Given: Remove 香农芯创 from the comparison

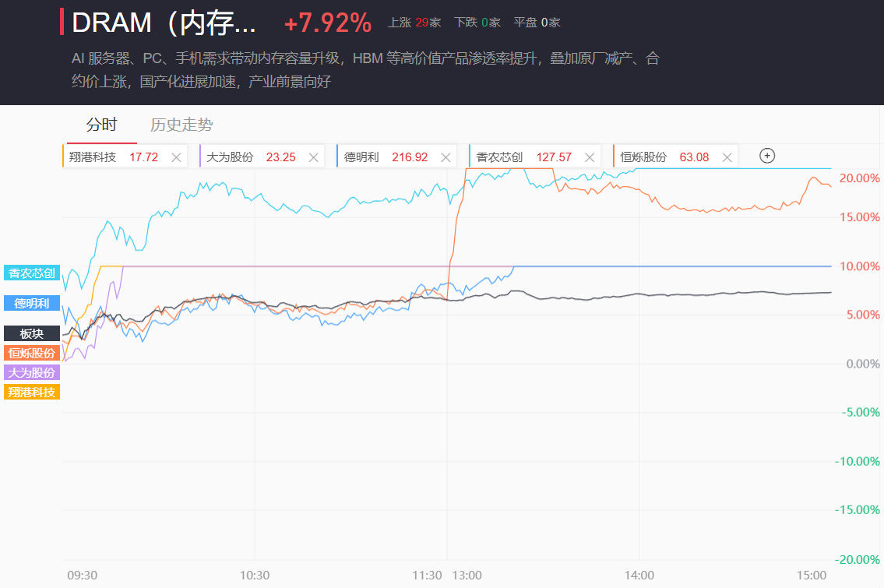Looking at the screenshot, I should click(590, 157).
